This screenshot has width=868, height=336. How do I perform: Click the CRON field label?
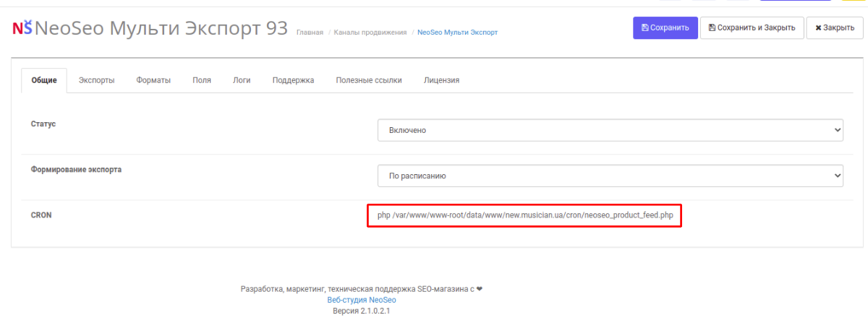(41, 215)
